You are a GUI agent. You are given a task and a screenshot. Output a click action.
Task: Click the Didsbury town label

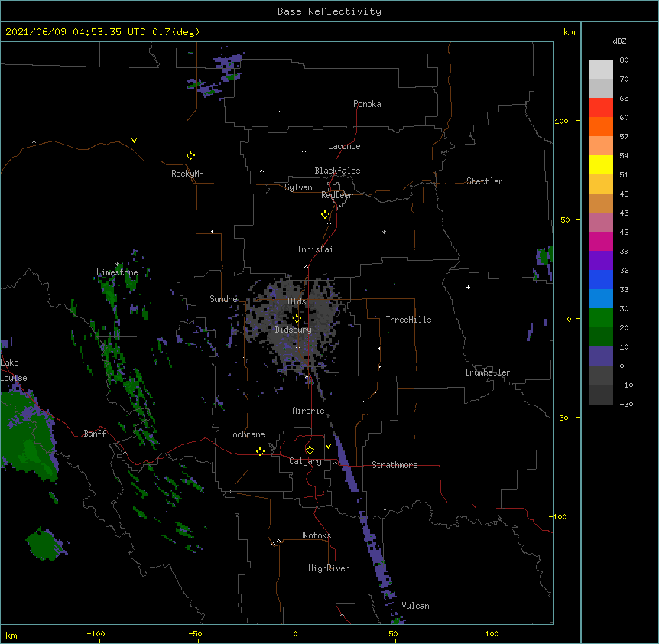[293, 330]
